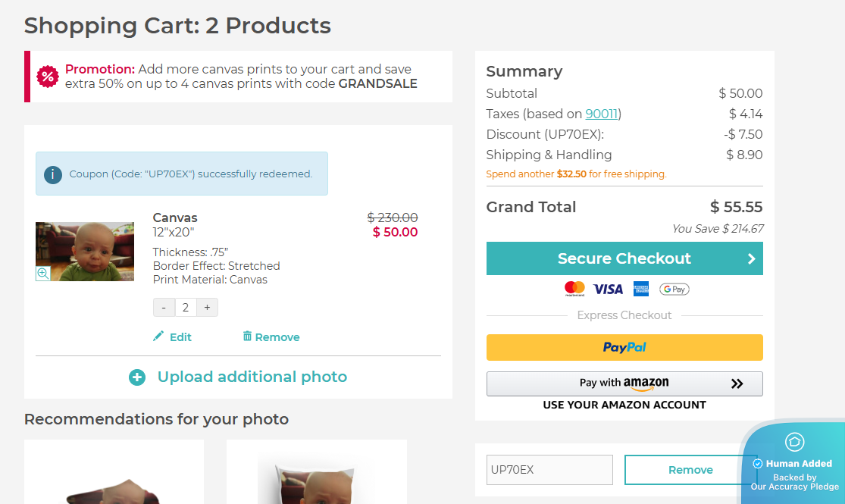Click the trash Remove icon for Canvas
This screenshot has width=845, height=504.
[x=247, y=336]
